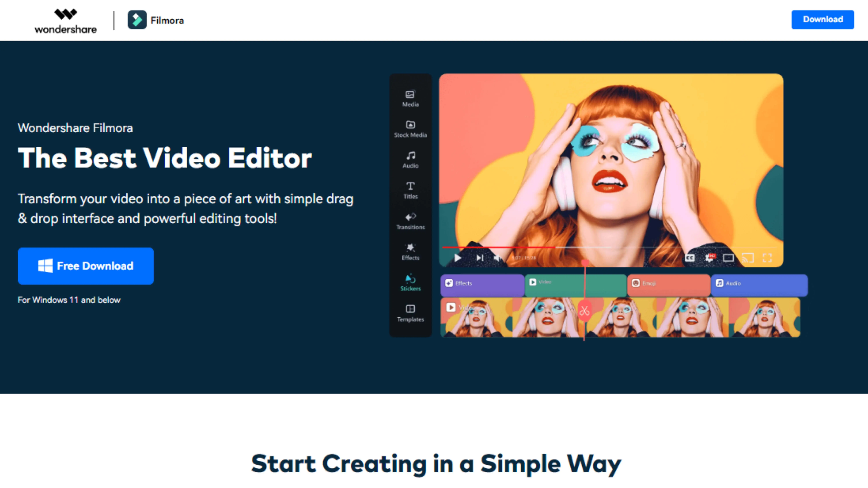Play the preview video
868x488 pixels.
(457, 258)
